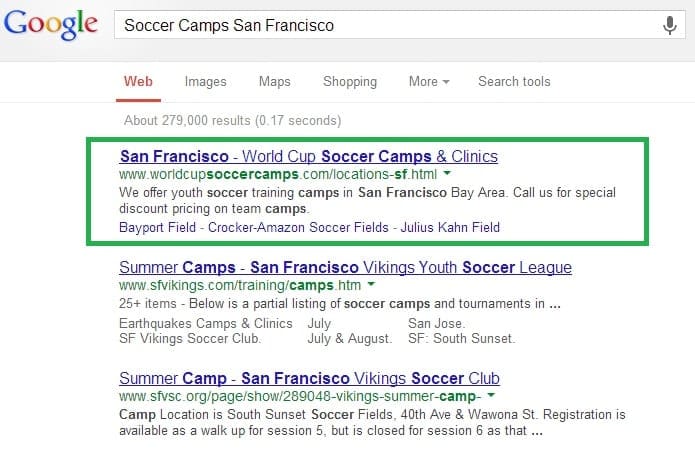Click the Bayport Field sitelink

click(157, 227)
